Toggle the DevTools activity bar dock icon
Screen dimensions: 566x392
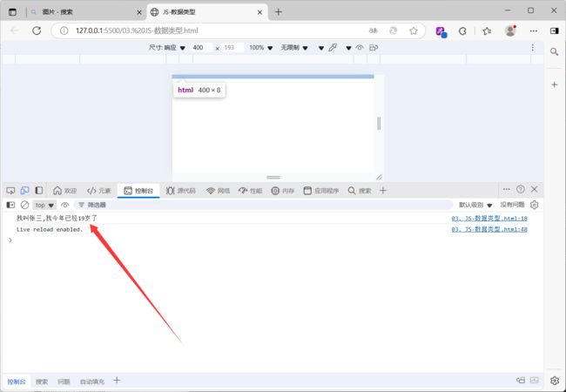pyautogui.click(x=39, y=190)
